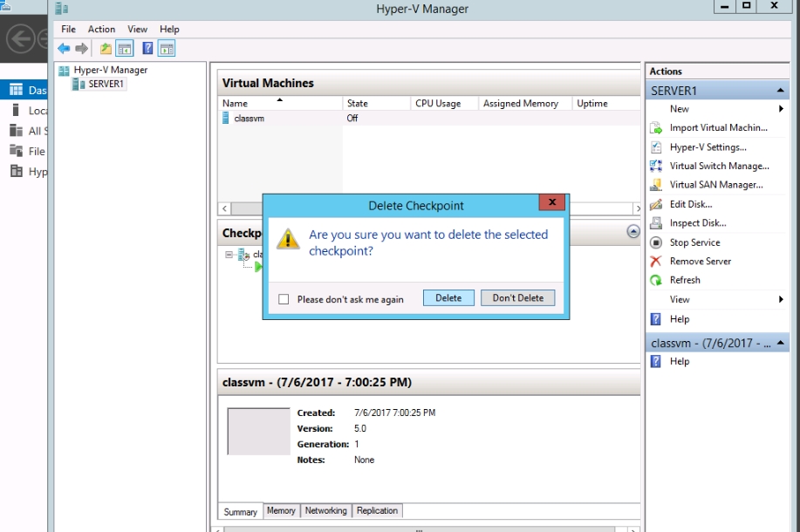Viewport: 800px width, 532px height.
Task: Toggle the Show/Hide Console Tree toolbar icon
Action: pyautogui.click(x=125, y=49)
